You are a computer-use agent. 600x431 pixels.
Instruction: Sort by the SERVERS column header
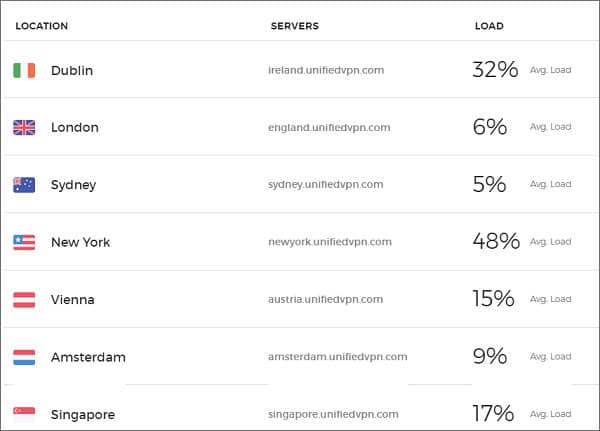pyautogui.click(x=294, y=26)
